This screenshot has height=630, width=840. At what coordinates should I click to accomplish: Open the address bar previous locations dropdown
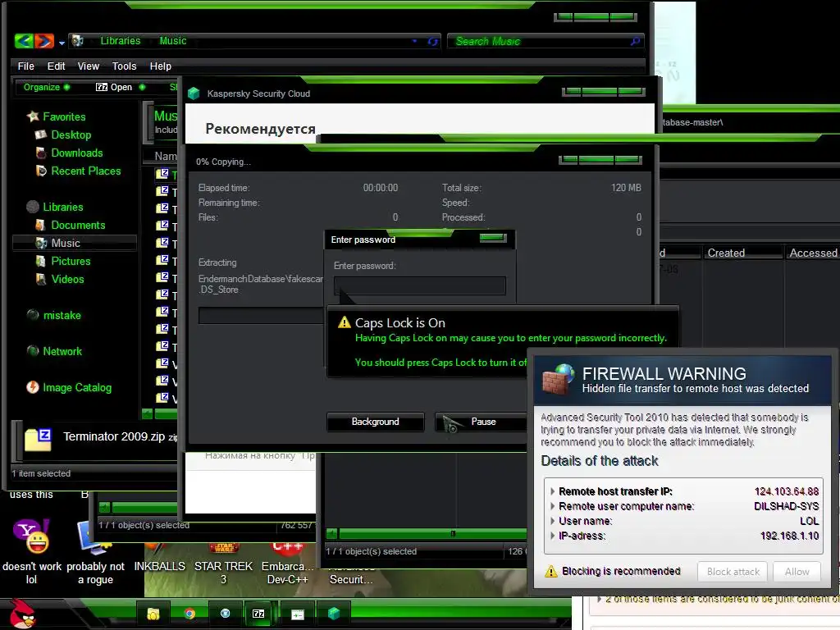(414, 41)
